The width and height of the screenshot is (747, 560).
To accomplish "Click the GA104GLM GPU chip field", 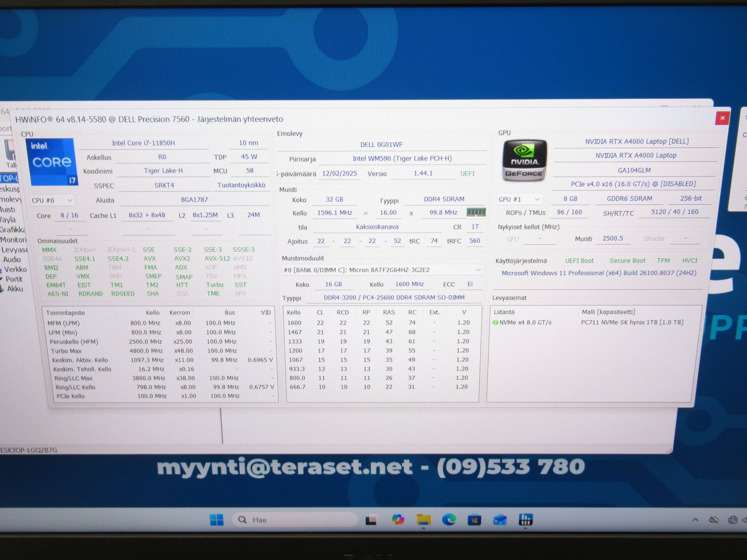I will 634,170.
